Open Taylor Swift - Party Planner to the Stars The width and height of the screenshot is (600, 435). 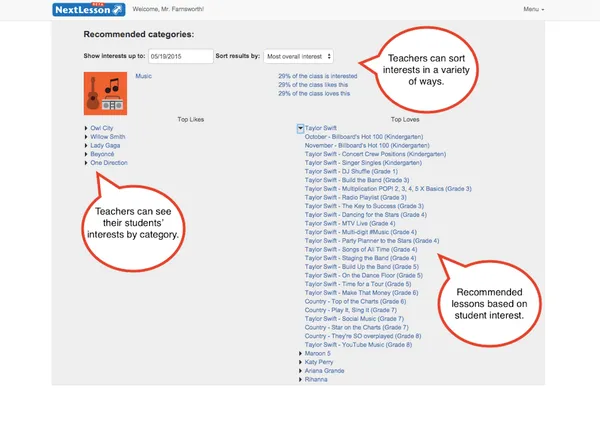pyautogui.click(x=372, y=241)
